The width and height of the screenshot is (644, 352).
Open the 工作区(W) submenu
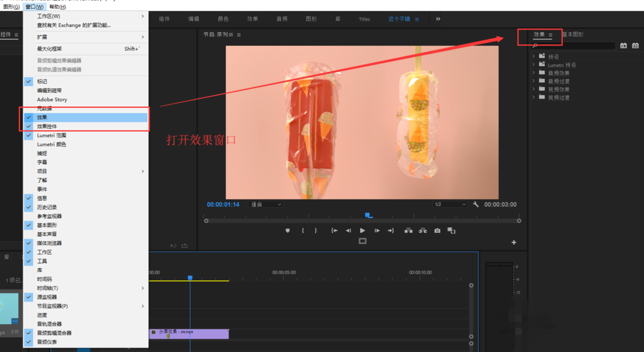point(86,16)
